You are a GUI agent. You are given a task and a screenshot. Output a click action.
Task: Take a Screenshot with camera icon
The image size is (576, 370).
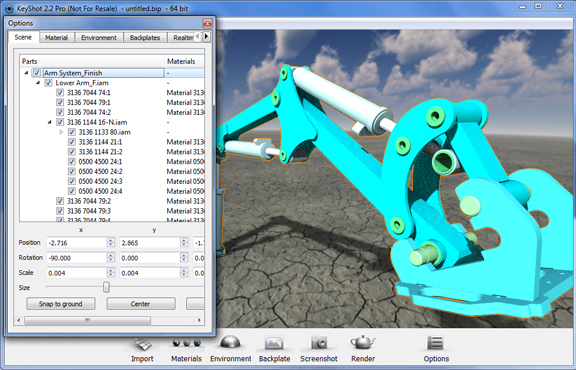tap(319, 342)
